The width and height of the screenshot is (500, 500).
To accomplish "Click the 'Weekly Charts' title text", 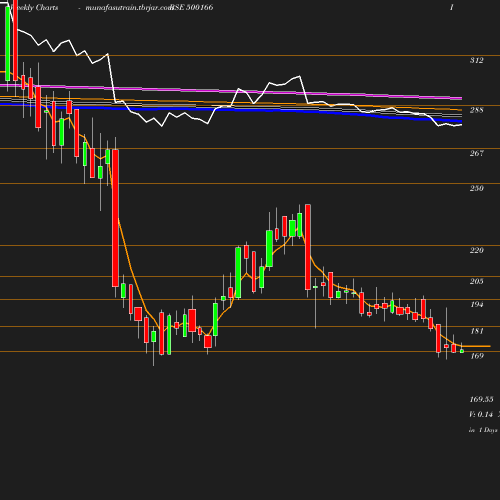I will click(x=34, y=7).
